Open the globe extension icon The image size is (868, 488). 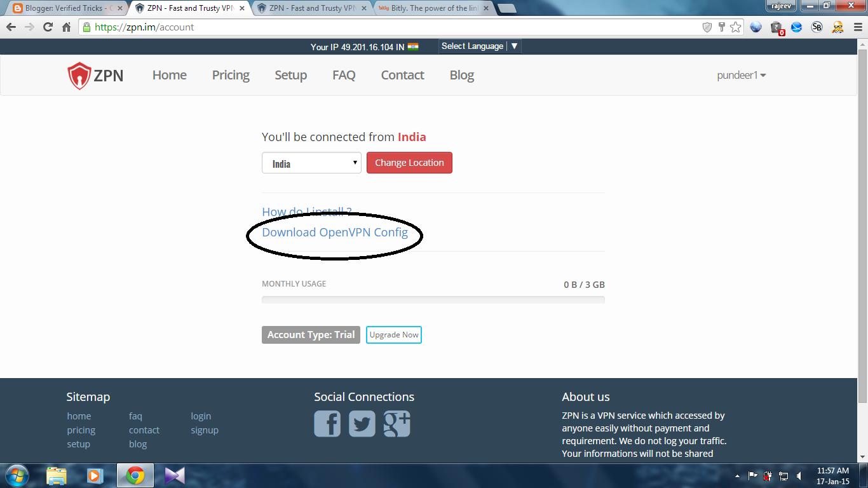coord(756,27)
